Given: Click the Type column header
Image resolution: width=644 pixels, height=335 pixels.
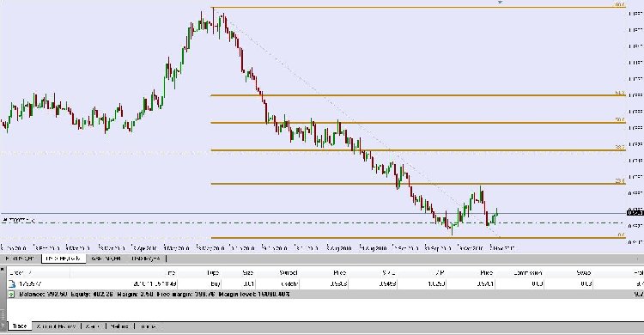Looking at the screenshot, I should coord(213,272).
